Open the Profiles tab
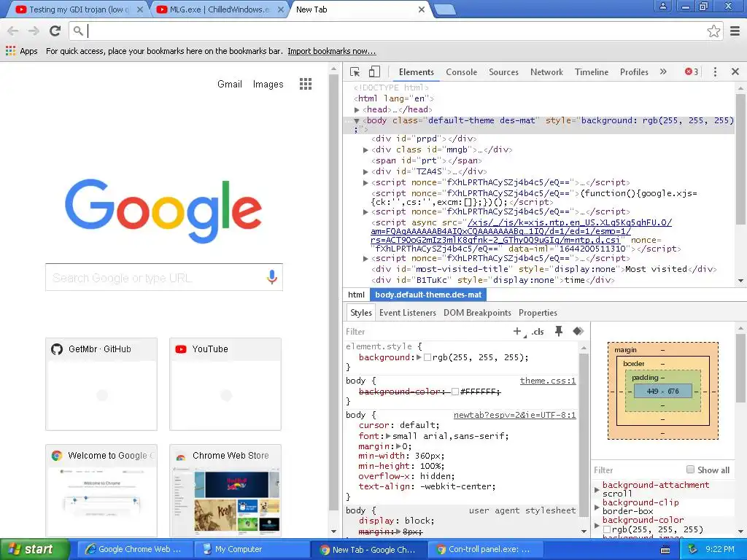The height and width of the screenshot is (560, 747). coord(634,72)
